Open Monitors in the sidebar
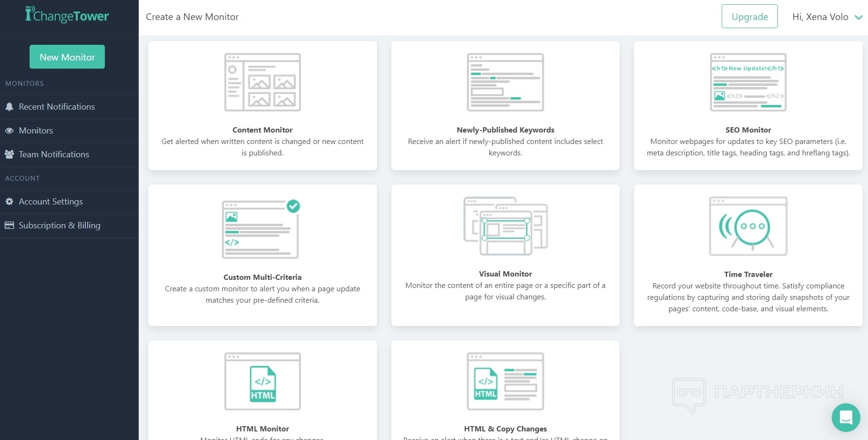This screenshot has height=440, width=868. tap(36, 131)
